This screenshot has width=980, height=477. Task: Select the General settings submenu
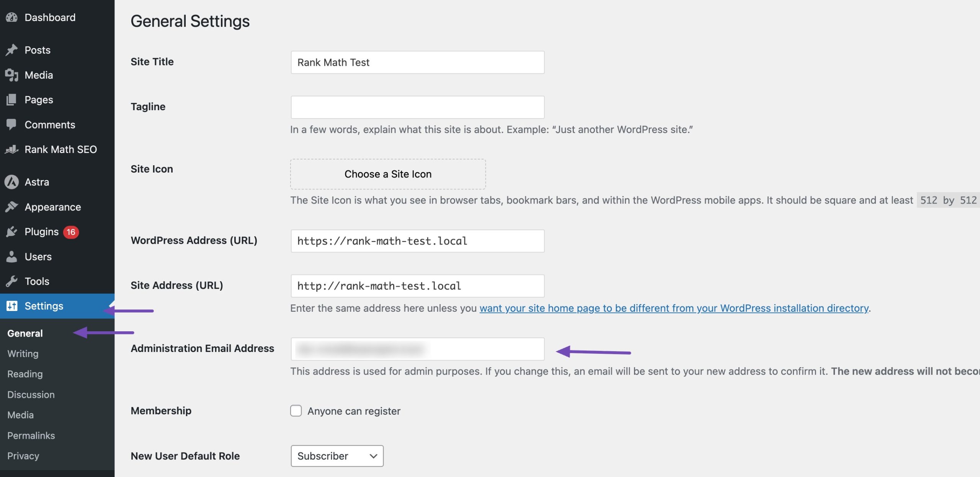(x=25, y=333)
